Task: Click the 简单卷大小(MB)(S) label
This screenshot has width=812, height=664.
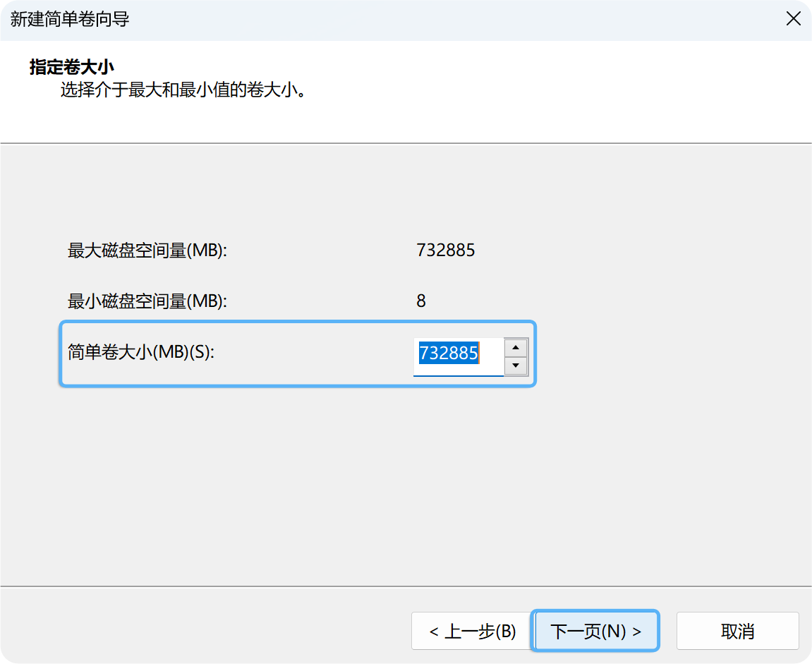Action: (x=140, y=351)
